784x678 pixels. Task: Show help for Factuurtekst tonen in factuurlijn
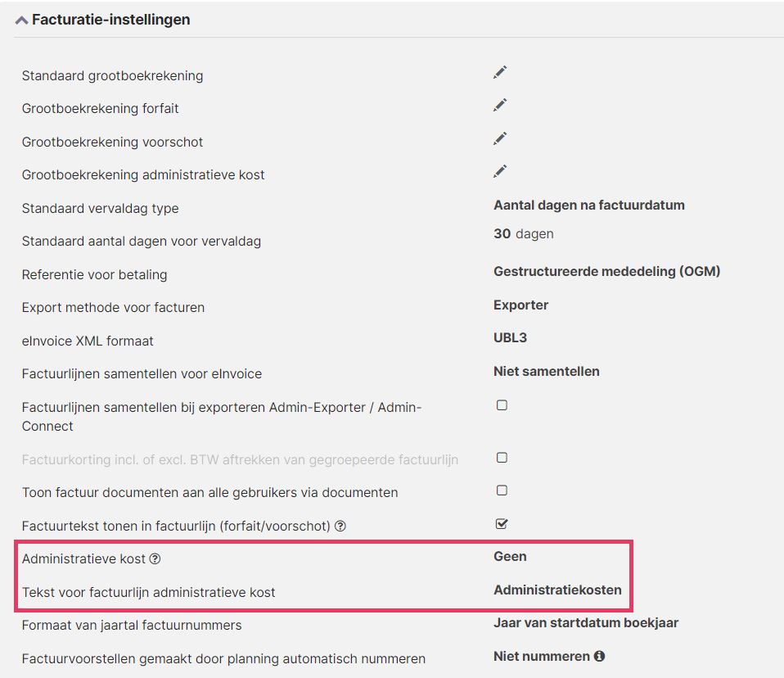coord(340,526)
